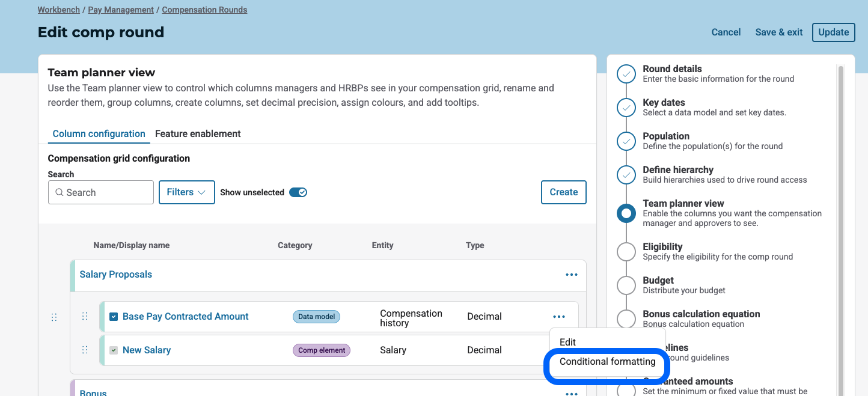This screenshot has height=396, width=868.
Task: Toggle the New Salary checkbox
Action: (114, 350)
